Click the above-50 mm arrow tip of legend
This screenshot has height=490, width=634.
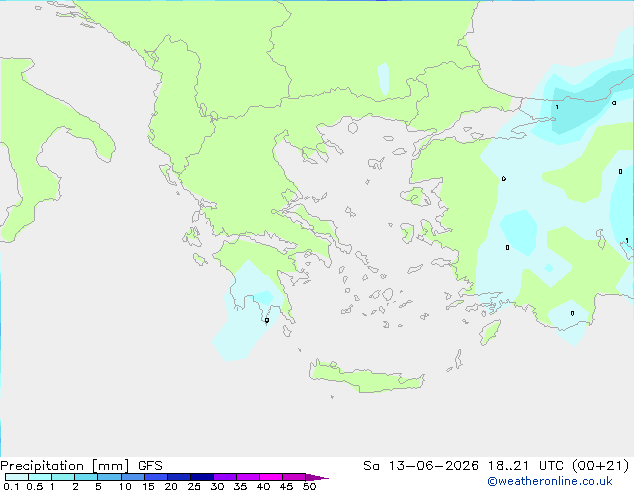point(317,477)
